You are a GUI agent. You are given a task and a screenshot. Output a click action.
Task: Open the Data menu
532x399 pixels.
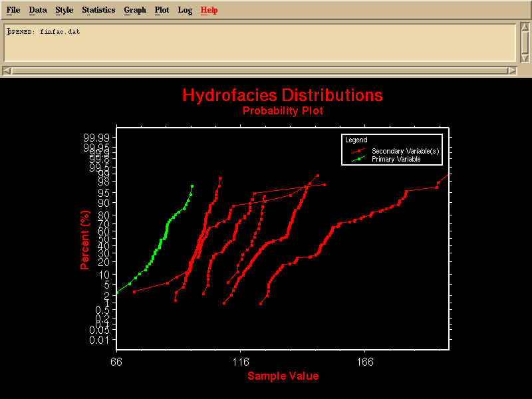38,10
